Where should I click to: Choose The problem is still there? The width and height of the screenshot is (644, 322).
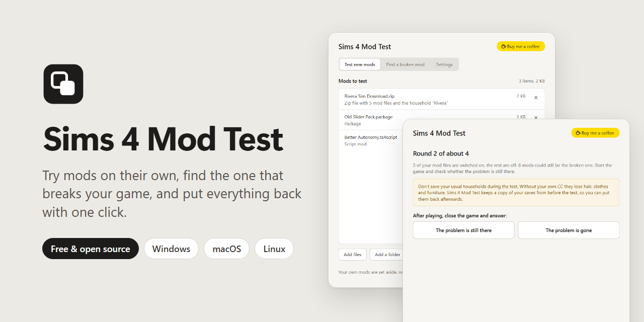(x=464, y=230)
